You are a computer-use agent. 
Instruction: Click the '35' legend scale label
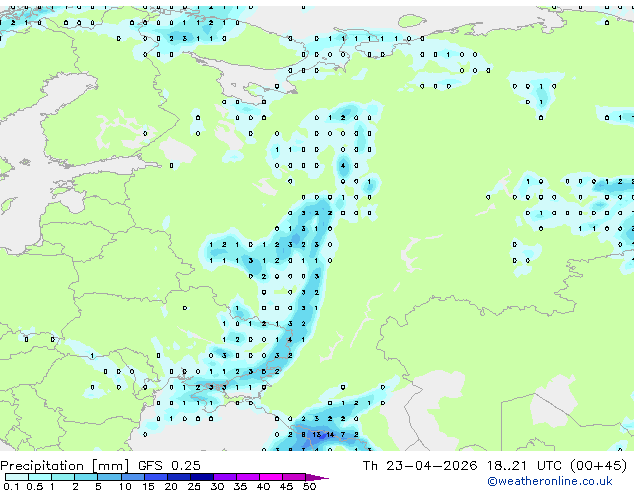[240, 486]
